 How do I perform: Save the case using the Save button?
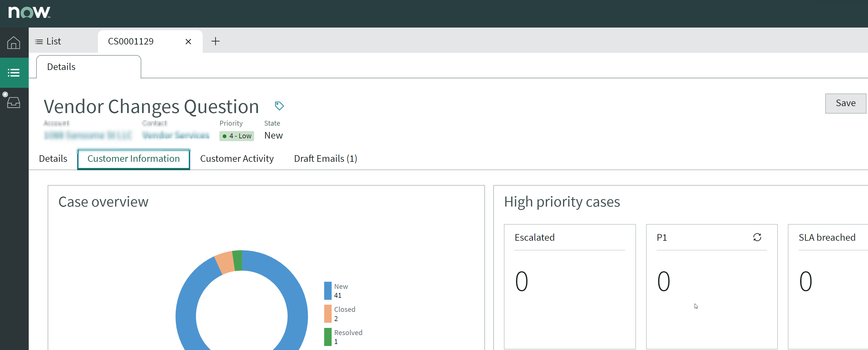(845, 103)
